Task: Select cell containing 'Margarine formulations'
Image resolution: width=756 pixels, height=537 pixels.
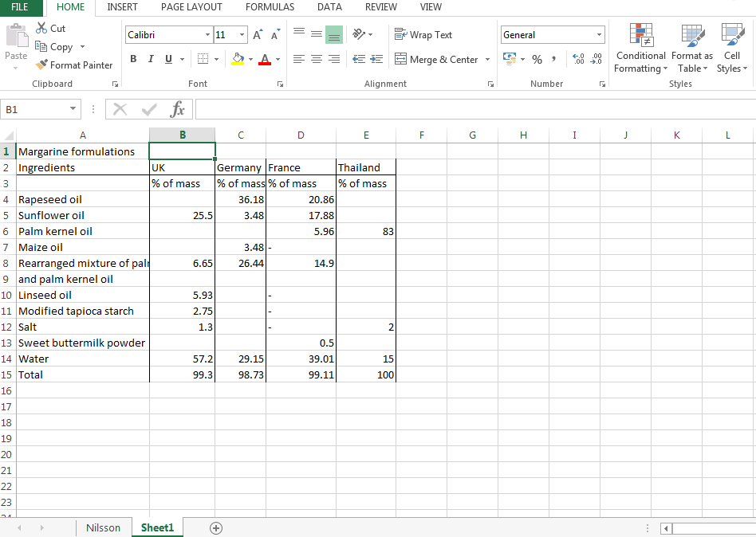Action: [x=83, y=151]
